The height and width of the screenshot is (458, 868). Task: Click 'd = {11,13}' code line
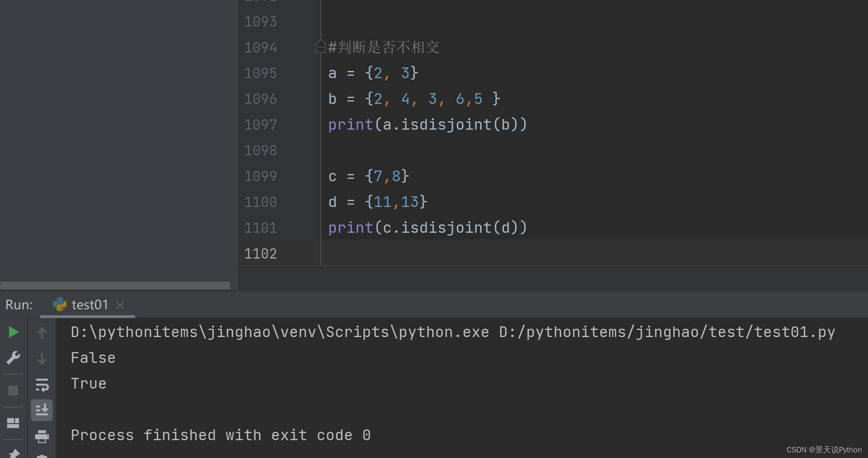point(378,202)
